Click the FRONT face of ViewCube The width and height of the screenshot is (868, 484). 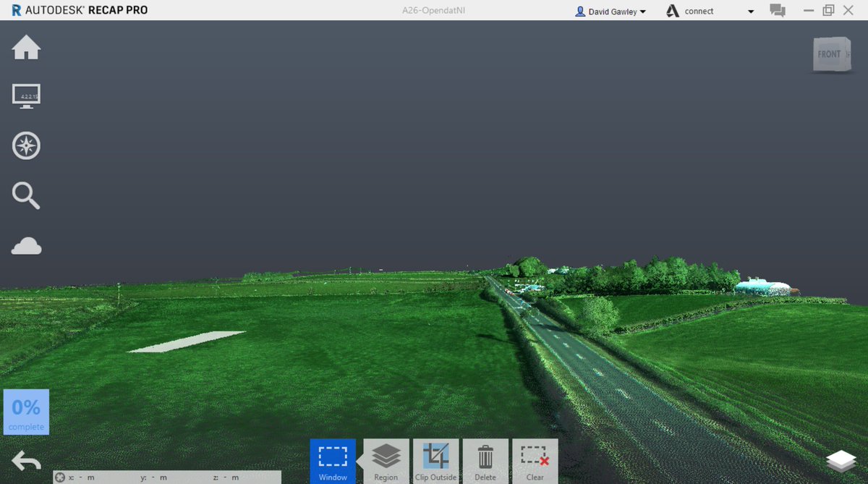click(829, 54)
